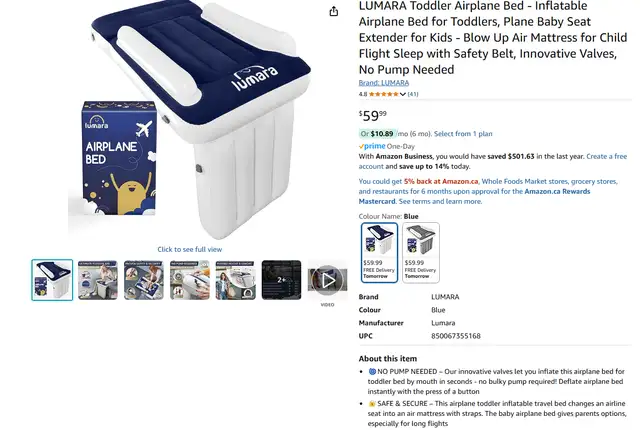This screenshot has height=430, width=640.
Task: Play the product video thumbnail
Action: pyautogui.click(x=327, y=280)
